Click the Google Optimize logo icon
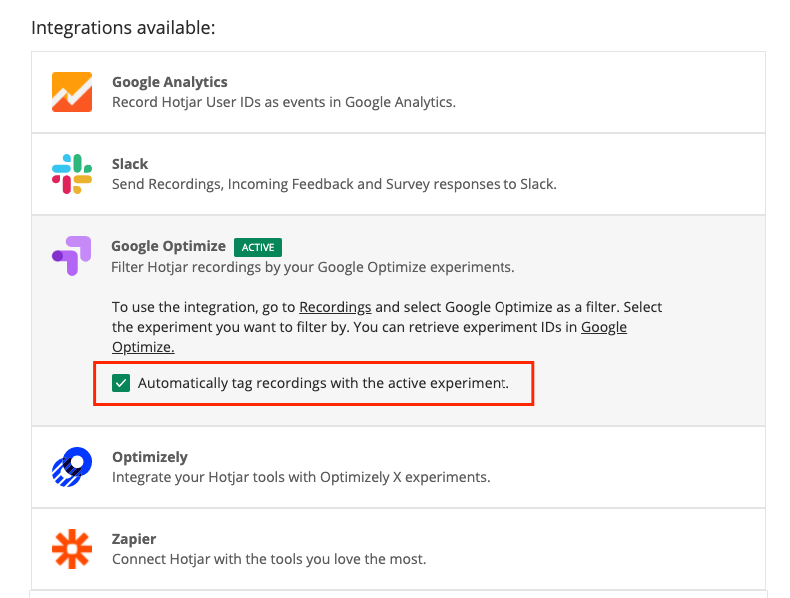Viewport: 790px width, 598px height. [71, 257]
